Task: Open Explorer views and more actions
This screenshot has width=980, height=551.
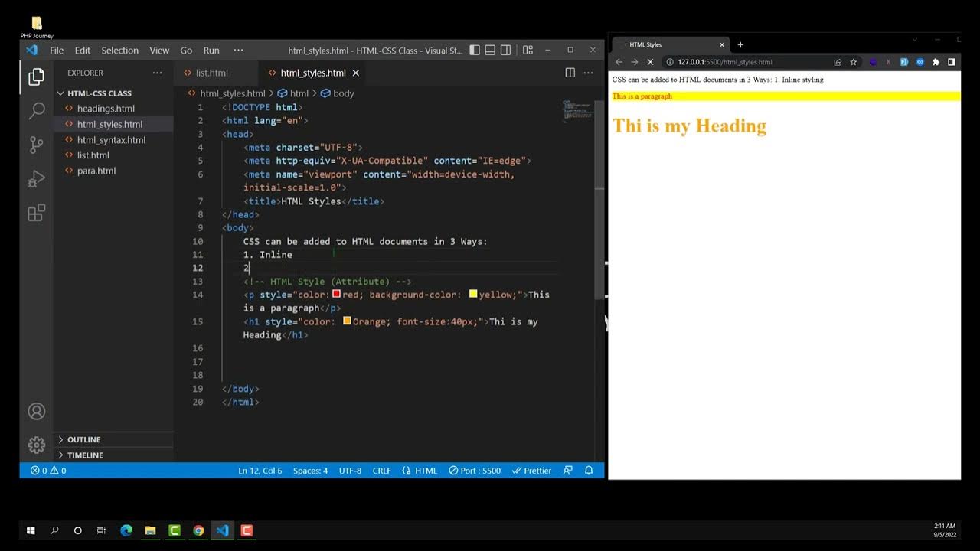Action: [157, 73]
